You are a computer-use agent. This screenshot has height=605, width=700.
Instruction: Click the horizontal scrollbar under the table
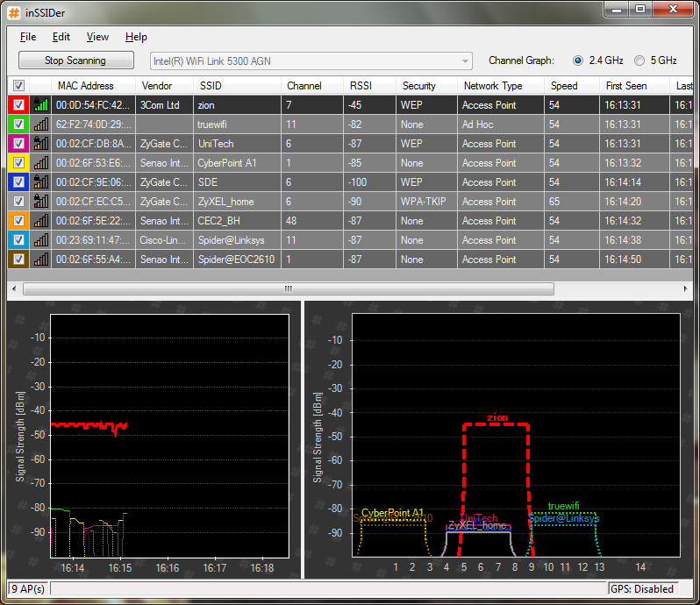[288, 288]
